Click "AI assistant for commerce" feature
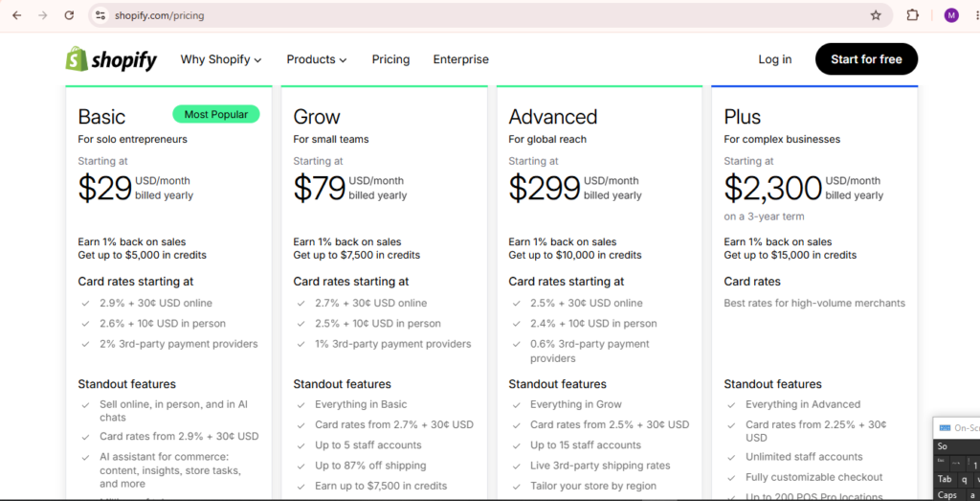The width and height of the screenshot is (980, 501). 170,470
